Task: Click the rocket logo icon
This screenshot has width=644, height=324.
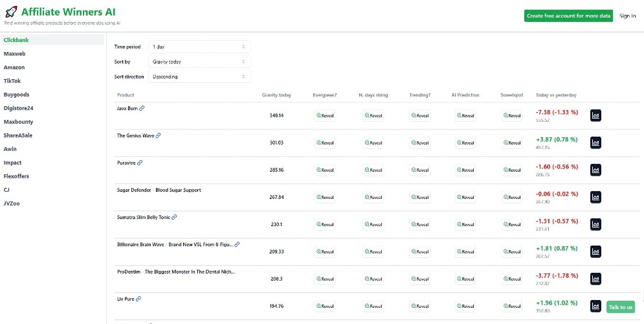Action: 11,12
